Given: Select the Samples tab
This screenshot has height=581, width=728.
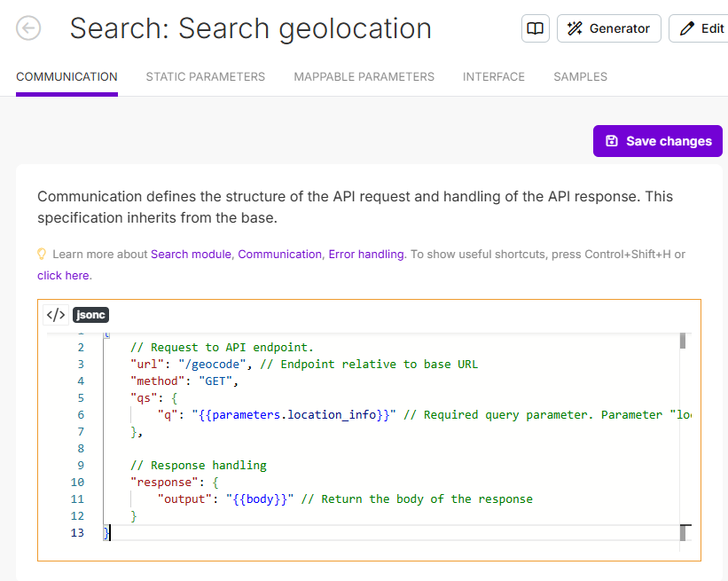Looking at the screenshot, I should (x=580, y=77).
